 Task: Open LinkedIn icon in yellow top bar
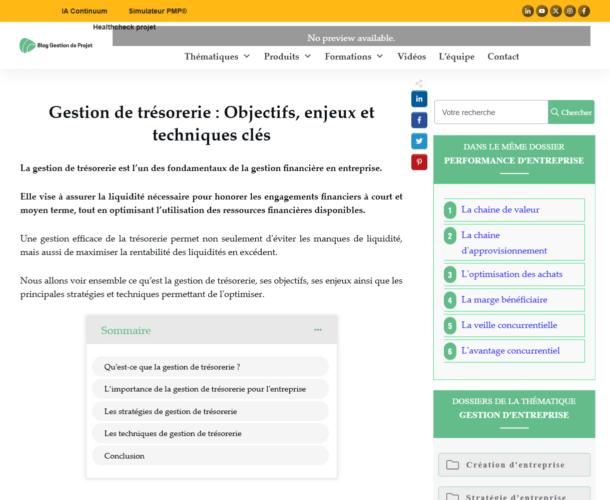(528, 11)
